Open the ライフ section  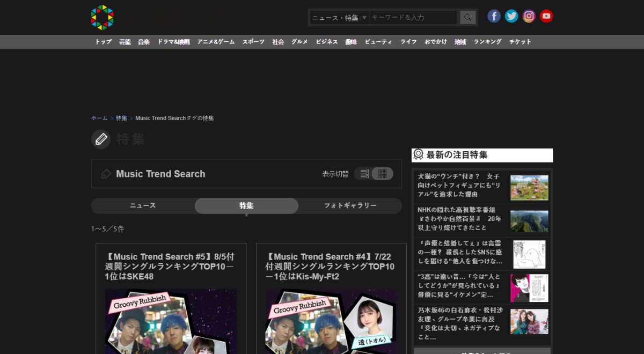tap(408, 42)
